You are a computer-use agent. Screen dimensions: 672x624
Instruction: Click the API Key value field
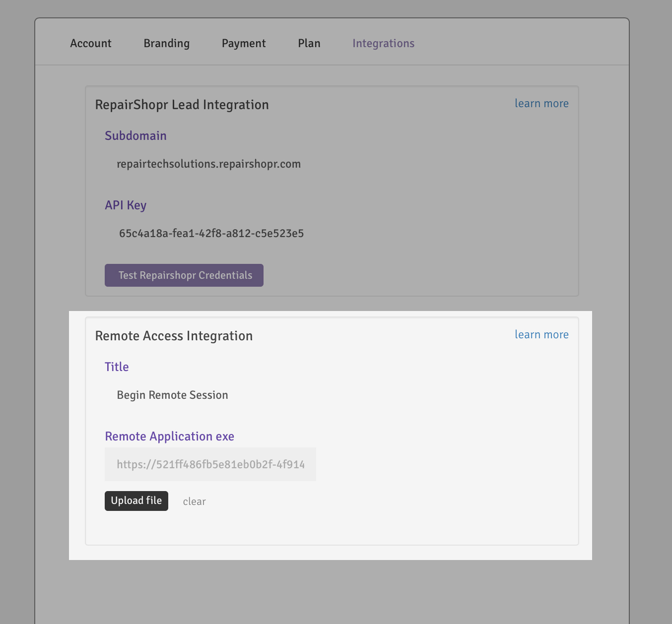210,234
